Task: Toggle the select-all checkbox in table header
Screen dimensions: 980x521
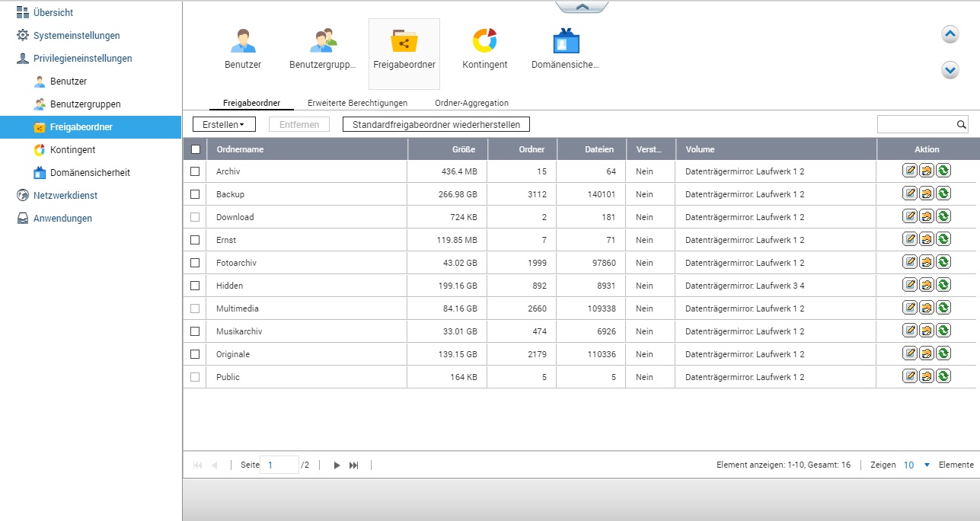Action: (x=195, y=149)
